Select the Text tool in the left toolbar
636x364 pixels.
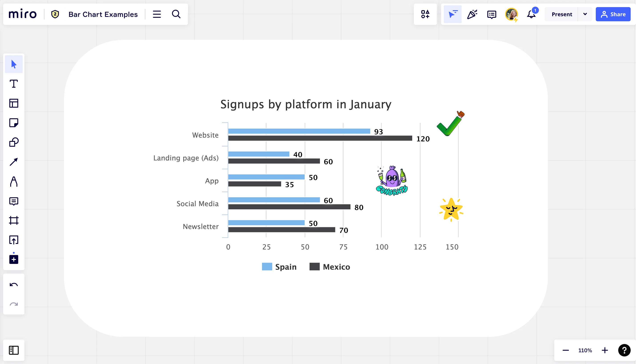14,84
